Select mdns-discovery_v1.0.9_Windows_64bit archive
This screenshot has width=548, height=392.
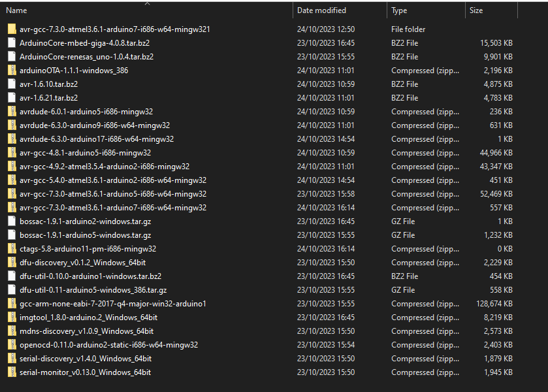[x=86, y=331]
